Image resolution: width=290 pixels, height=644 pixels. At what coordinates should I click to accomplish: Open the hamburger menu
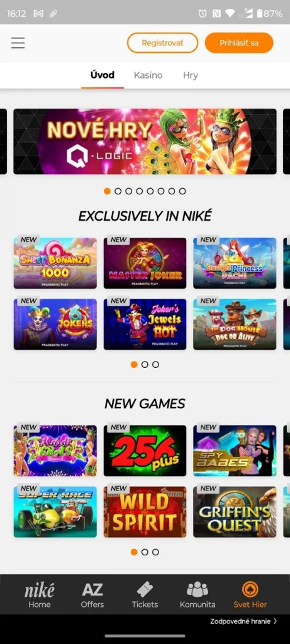(x=18, y=43)
